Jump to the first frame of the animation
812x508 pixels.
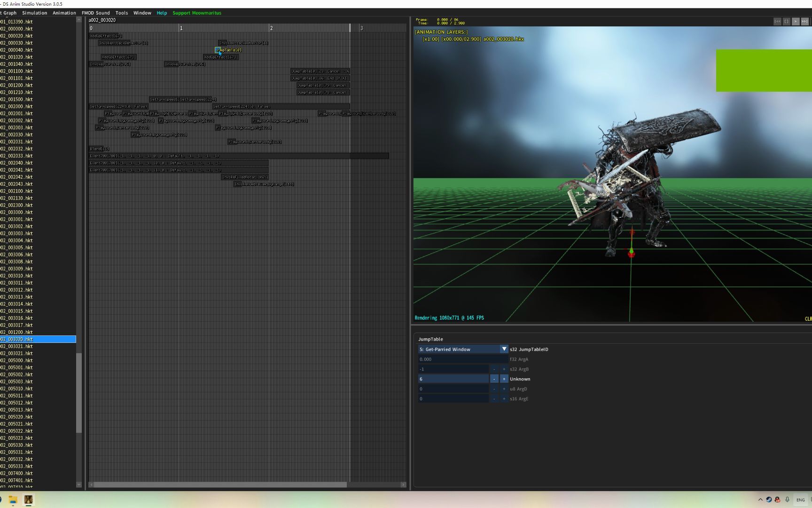pos(777,21)
